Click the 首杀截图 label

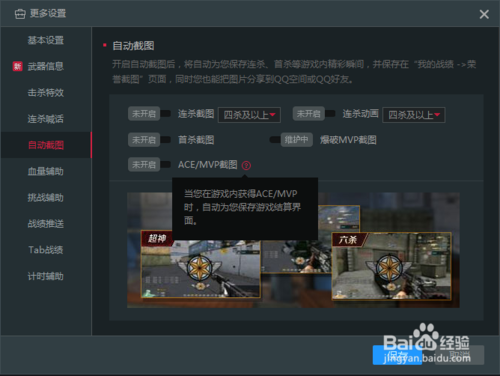pos(196,140)
